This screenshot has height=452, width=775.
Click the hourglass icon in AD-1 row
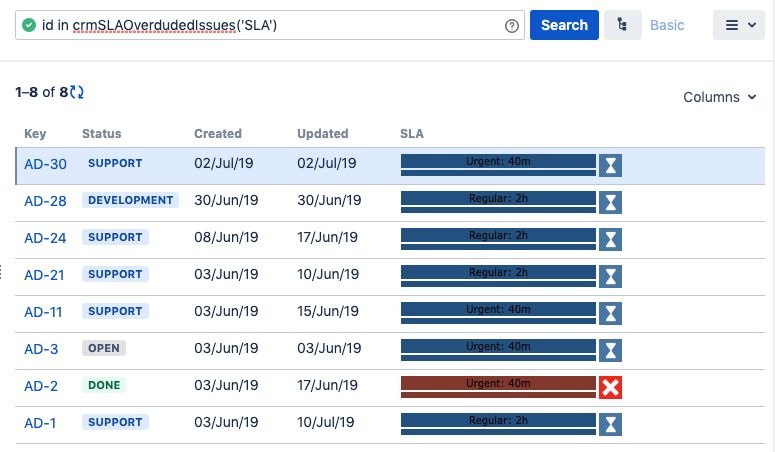(x=610, y=423)
